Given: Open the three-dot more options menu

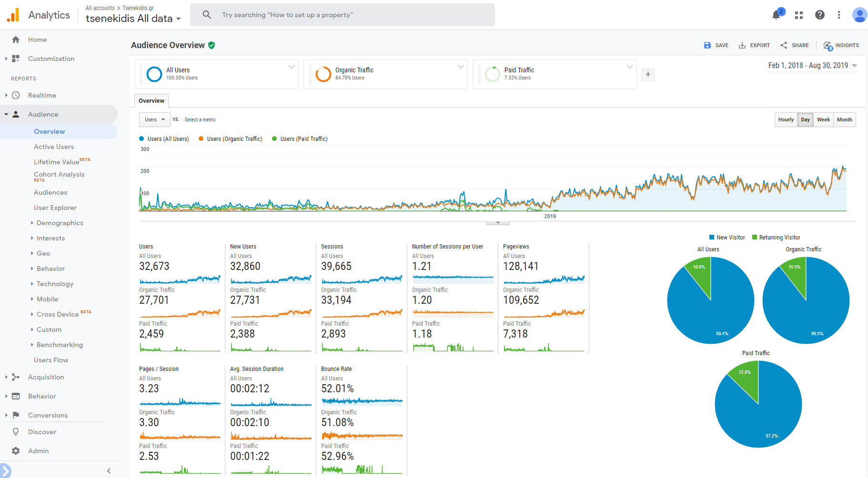Looking at the screenshot, I should pos(839,15).
